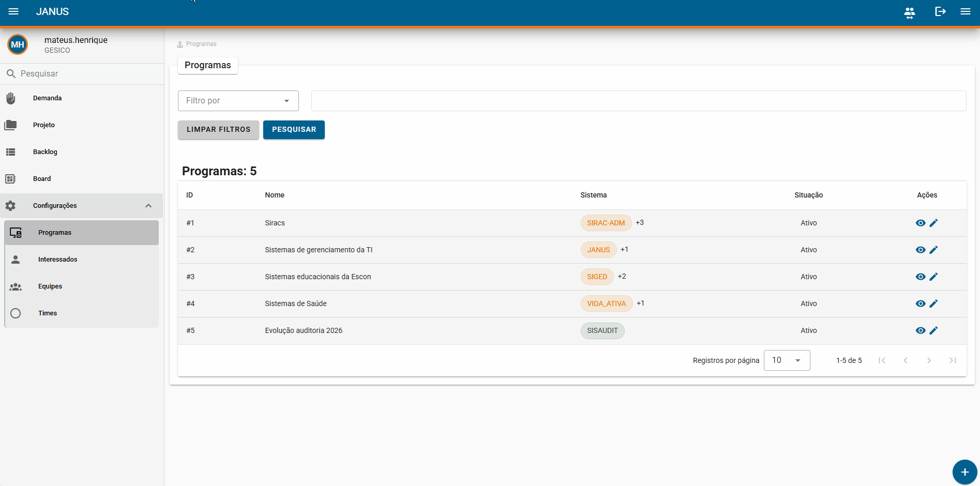This screenshot has width=980, height=486.
Task: View Evolução auditoria 2026 with eye icon
Action: pos(921,330)
